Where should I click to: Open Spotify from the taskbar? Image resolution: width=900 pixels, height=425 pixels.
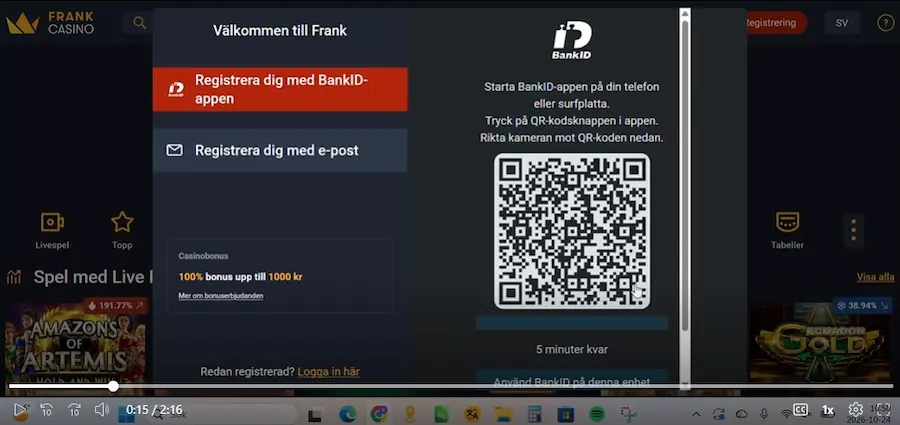coord(597,414)
